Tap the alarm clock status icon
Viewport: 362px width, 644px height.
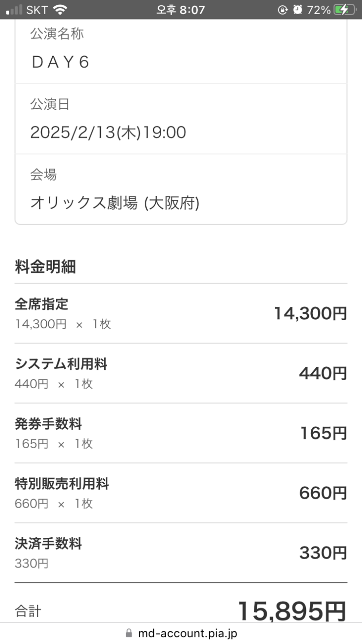click(x=298, y=10)
